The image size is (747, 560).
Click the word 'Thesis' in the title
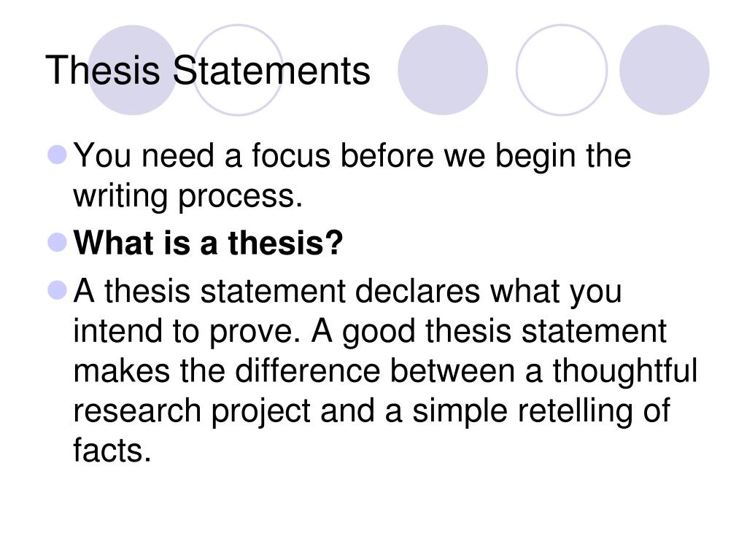(102, 71)
